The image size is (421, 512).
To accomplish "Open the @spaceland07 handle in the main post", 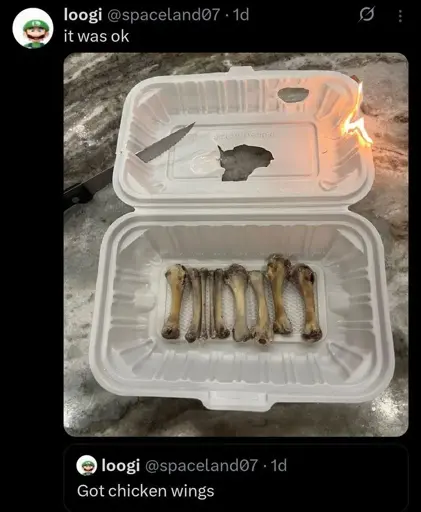I will tap(162, 15).
